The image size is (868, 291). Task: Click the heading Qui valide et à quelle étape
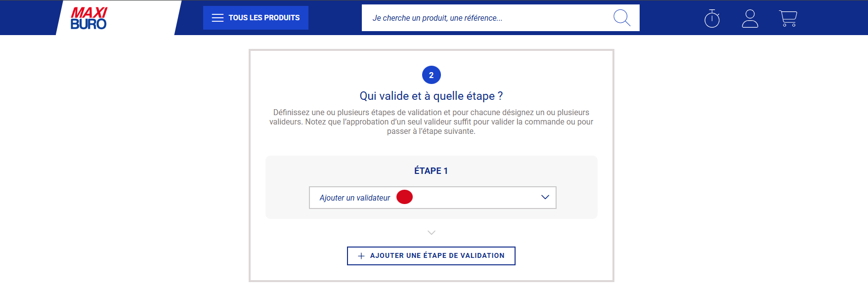[x=431, y=96]
